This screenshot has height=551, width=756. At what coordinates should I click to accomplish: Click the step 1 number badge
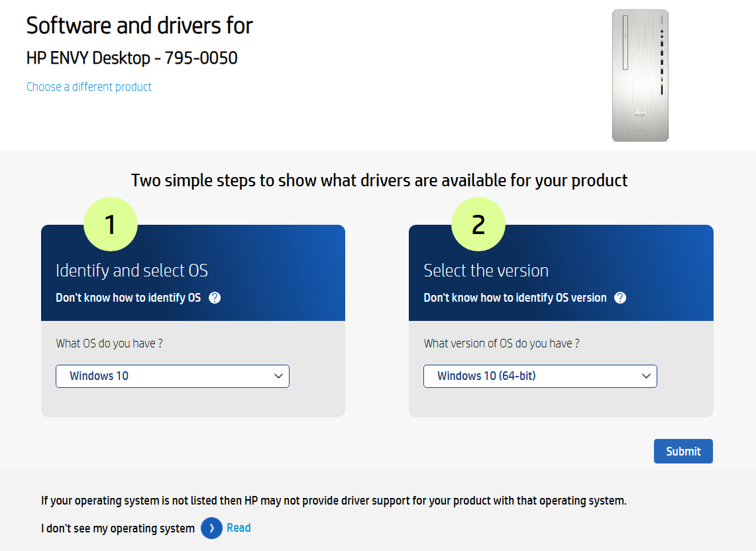point(111,224)
